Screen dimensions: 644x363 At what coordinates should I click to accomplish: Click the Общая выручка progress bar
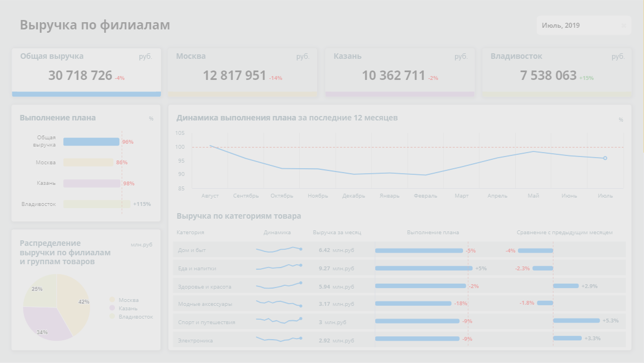click(90, 142)
